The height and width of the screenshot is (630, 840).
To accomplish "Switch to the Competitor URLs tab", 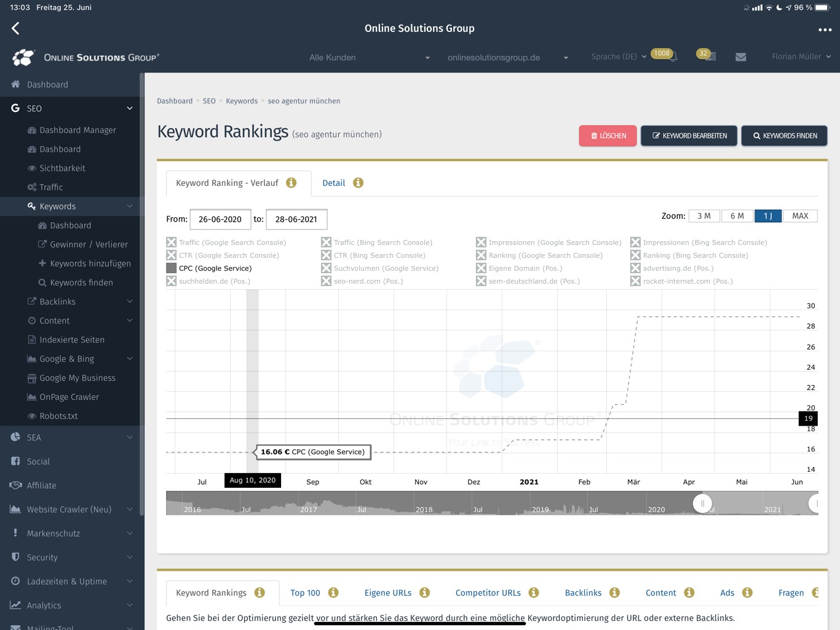I will pyautogui.click(x=488, y=593).
